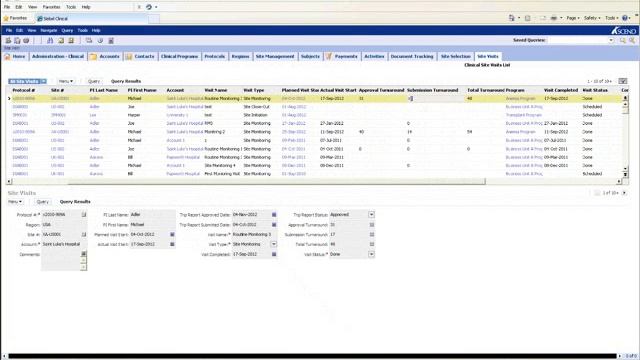Open the Menu dropdown in the Site Visits form

15,202
